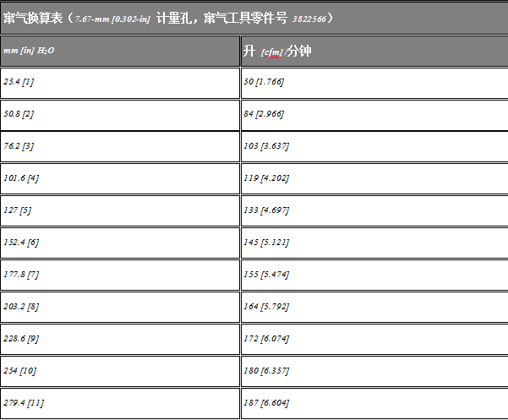This screenshot has height=420, width=508.
Task: Select the cell '145 [5.121]'
Action: click(x=374, y=243)
